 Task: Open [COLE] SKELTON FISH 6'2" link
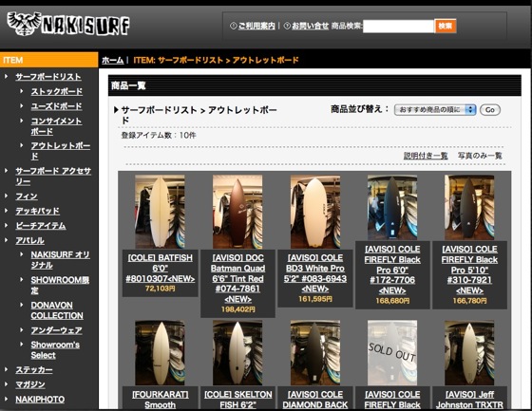coord(237,400)
